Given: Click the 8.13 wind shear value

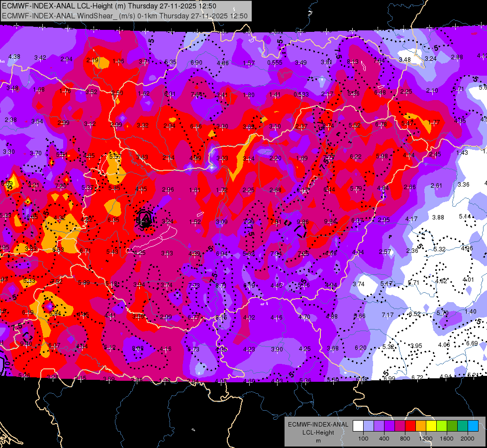Looking at the screenshot, I should coord(353,62).
